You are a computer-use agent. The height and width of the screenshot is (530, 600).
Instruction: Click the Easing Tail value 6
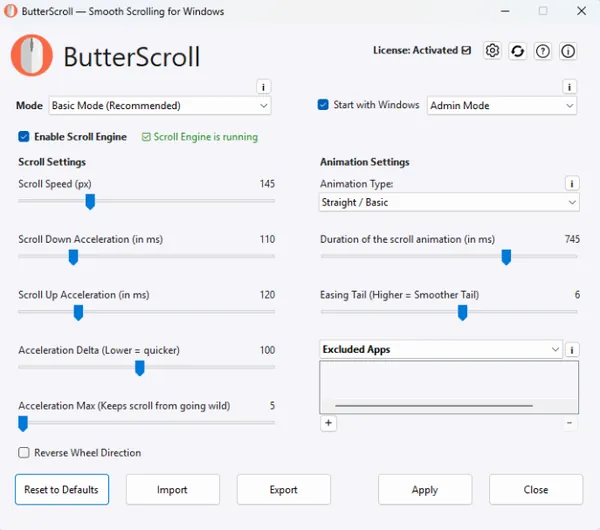pos(577,295)
